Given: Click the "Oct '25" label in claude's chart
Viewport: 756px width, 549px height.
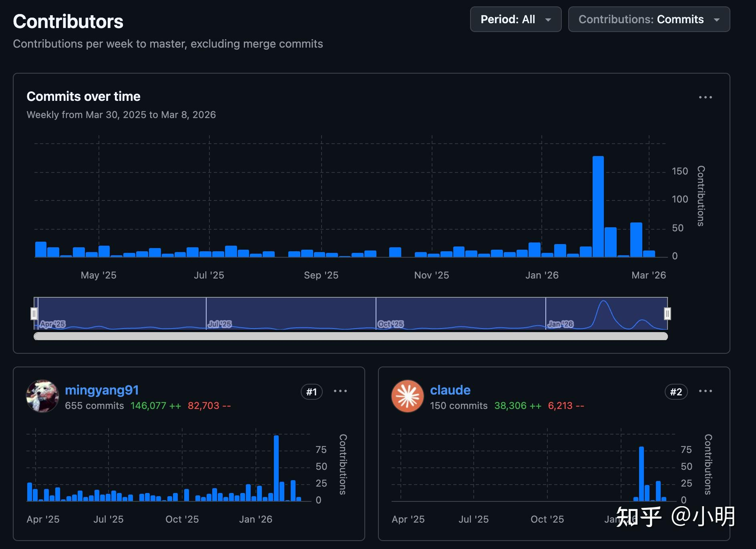Looking at the screenshot, I should coord(547,519).
